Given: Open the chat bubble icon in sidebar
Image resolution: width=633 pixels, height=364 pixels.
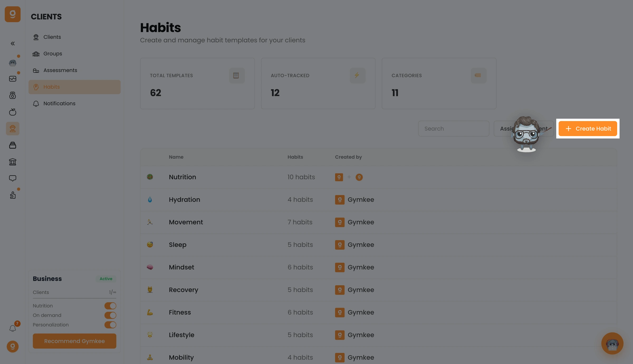Looking at the screenshot, I should [x=13, y=178].
